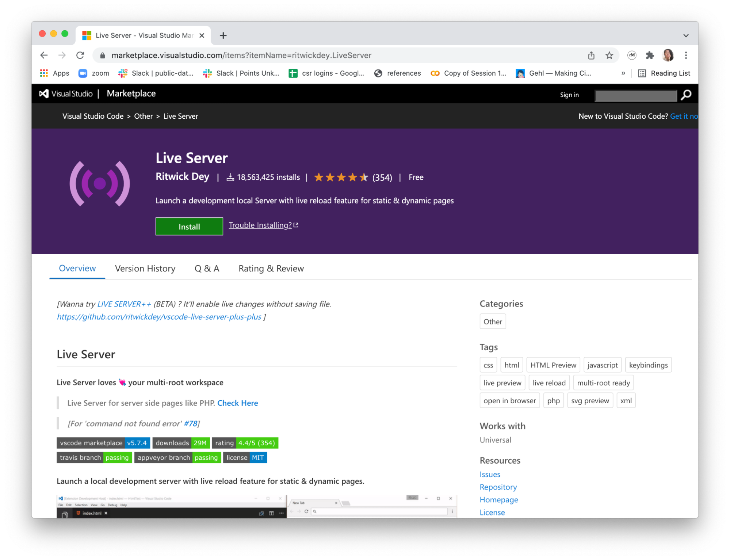This screenshot has width=730, height=560.
Task: Switch to Version History tab
Action: click(145, 268)
